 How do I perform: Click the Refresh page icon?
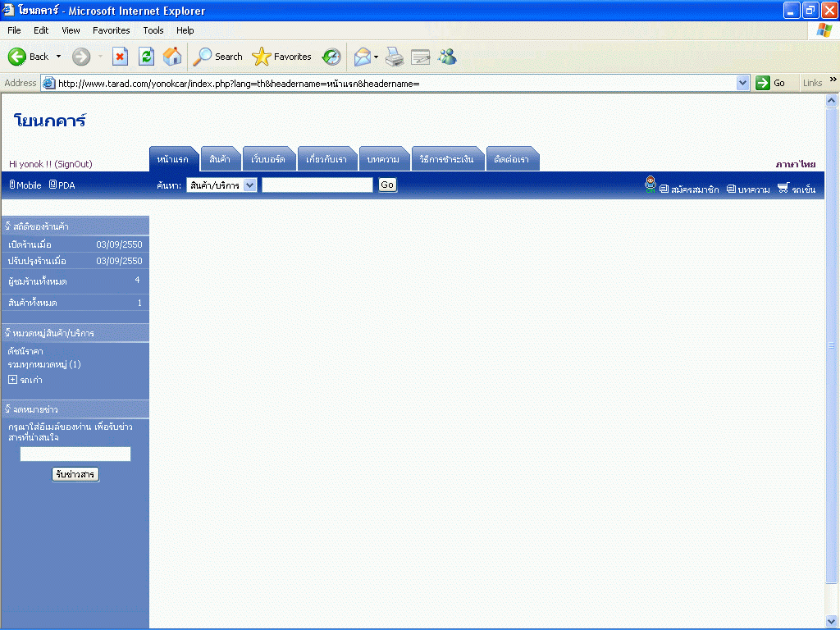point(146,57)
